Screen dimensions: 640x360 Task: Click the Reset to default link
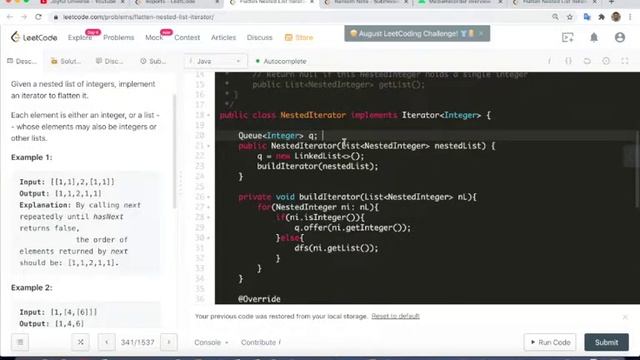pyautogui.click(x=395, y=316)
